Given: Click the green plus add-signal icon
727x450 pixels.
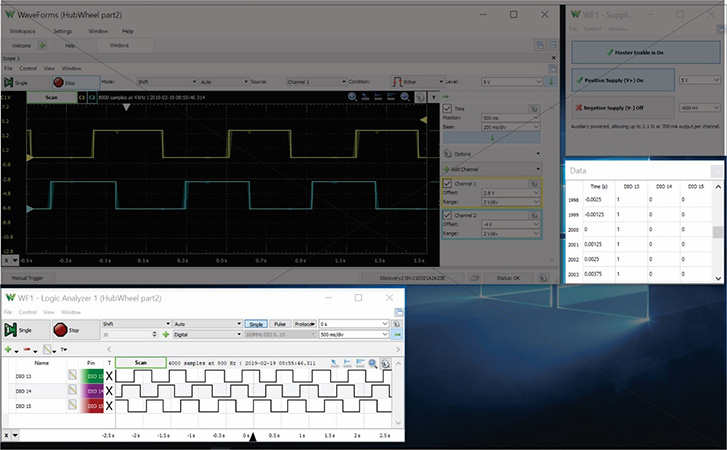Looking at the screenshot, I should [x=9, y=350].
